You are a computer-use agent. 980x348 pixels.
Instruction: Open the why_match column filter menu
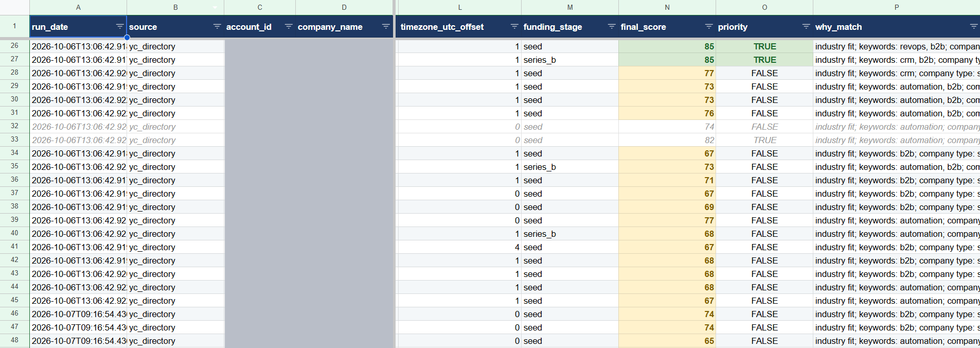(974, 26)
